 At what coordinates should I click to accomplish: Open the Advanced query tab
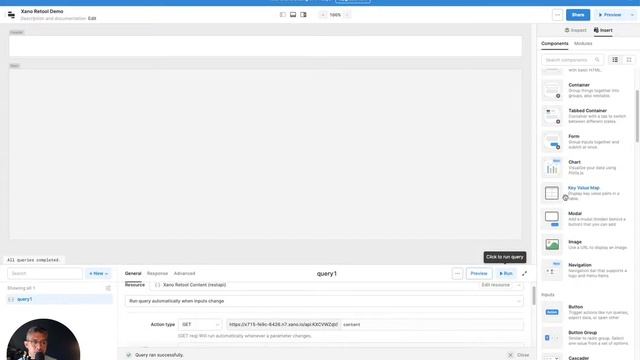coord(184,273)
